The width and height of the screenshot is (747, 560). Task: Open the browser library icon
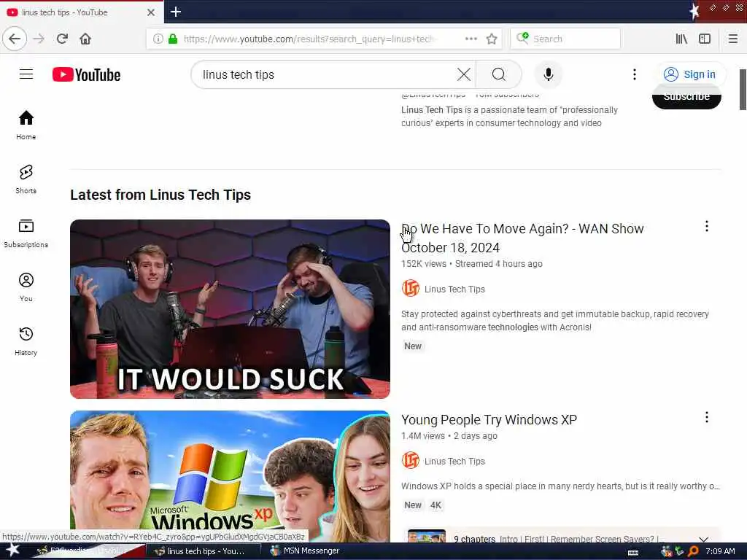pyautogui.click(x=681, y=39)
